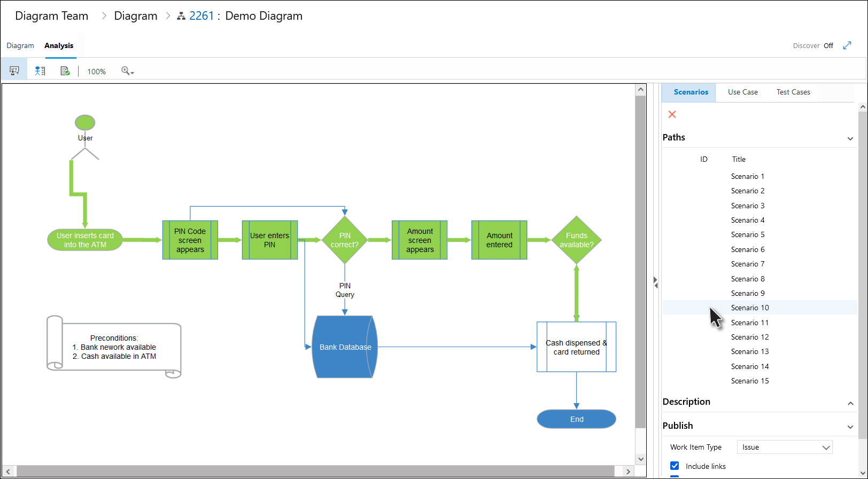Switch to the Test Cases tab
This screenshot has height=479, width=868.
(x=793, y=92)
